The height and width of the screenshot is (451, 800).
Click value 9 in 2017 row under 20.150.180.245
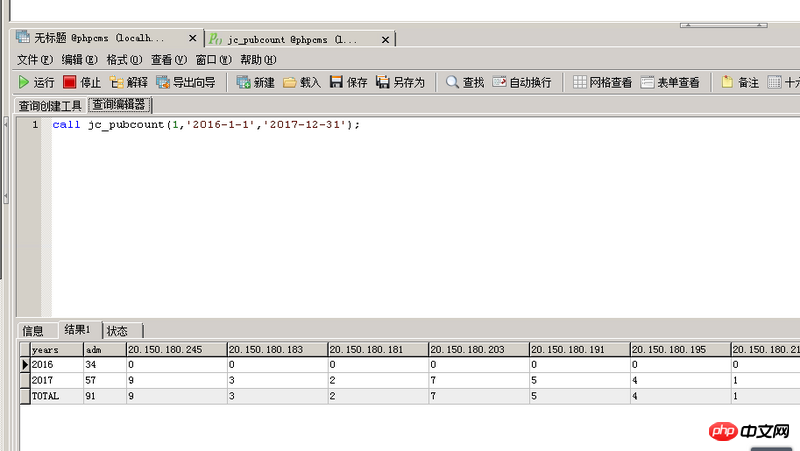[176, 380]
